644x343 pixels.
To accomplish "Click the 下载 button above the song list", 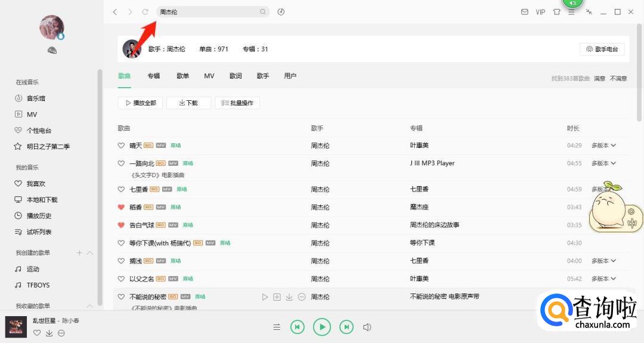I will click(x=188, y=103).
